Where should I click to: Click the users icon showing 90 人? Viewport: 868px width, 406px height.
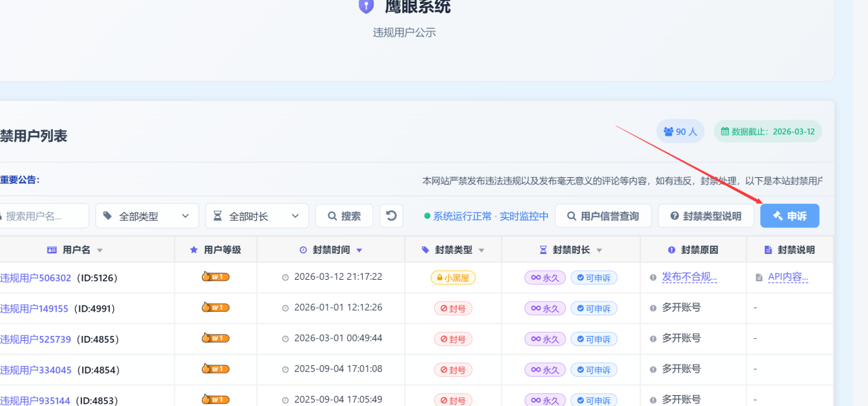(667, 131)
